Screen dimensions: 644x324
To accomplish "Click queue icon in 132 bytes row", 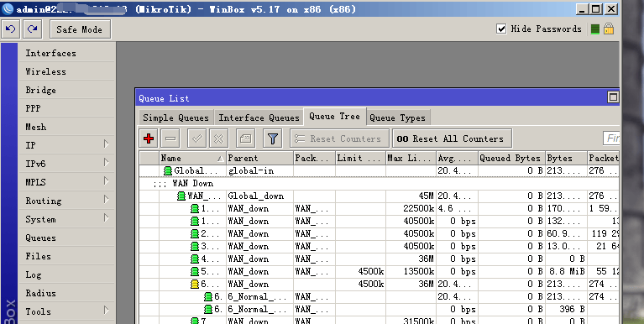I will [x=195, y=222].
